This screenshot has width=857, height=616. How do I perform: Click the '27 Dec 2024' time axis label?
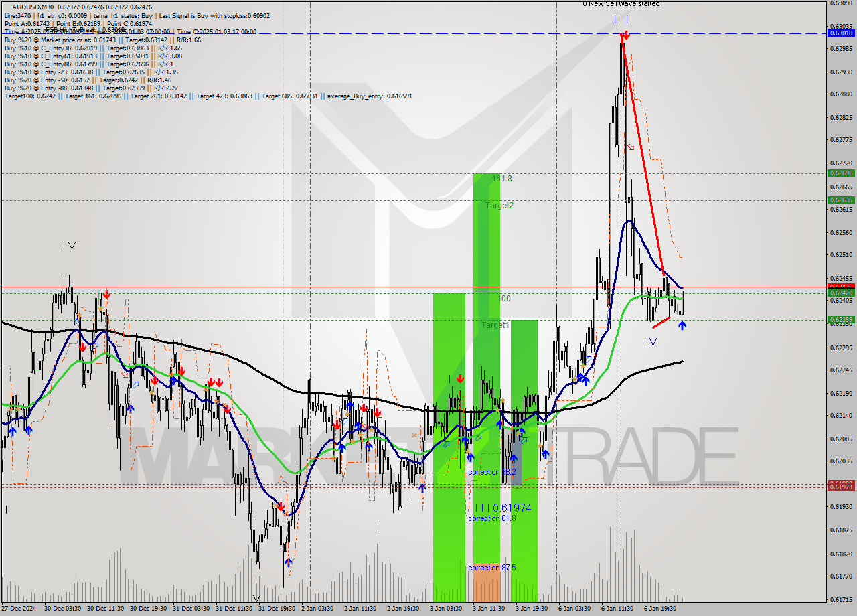click(20, 609)
